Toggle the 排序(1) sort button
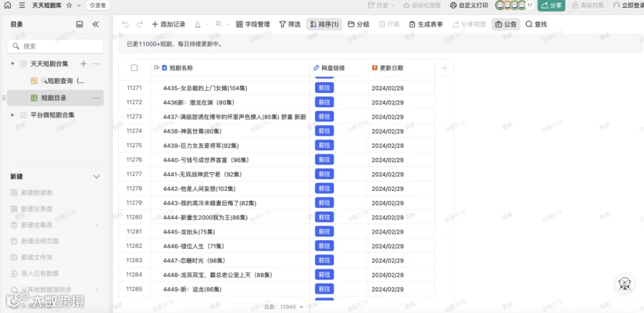644x313 pixels. pos(324,24)
